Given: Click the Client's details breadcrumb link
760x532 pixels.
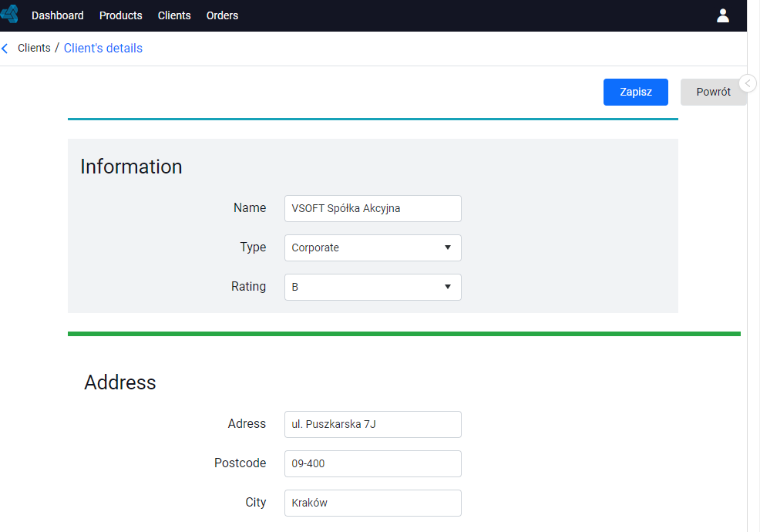Looking at the screenshot, I should [103, 48].
